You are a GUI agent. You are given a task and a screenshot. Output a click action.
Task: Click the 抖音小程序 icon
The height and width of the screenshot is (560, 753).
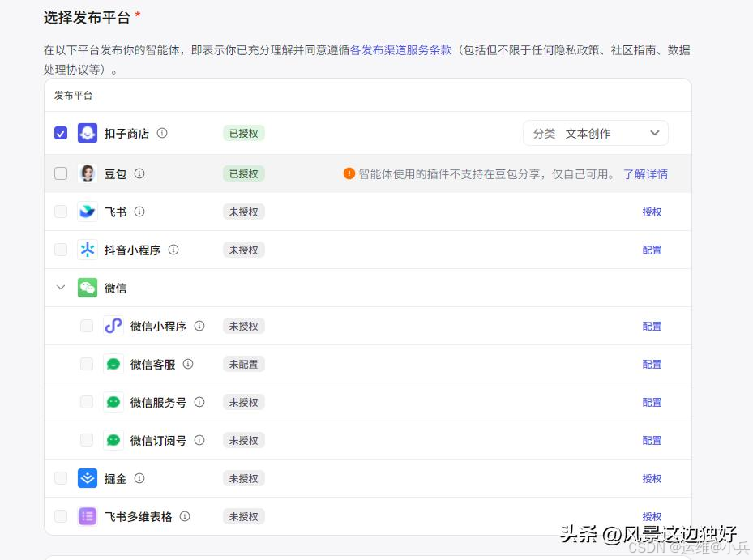click(x=87, y=250)
